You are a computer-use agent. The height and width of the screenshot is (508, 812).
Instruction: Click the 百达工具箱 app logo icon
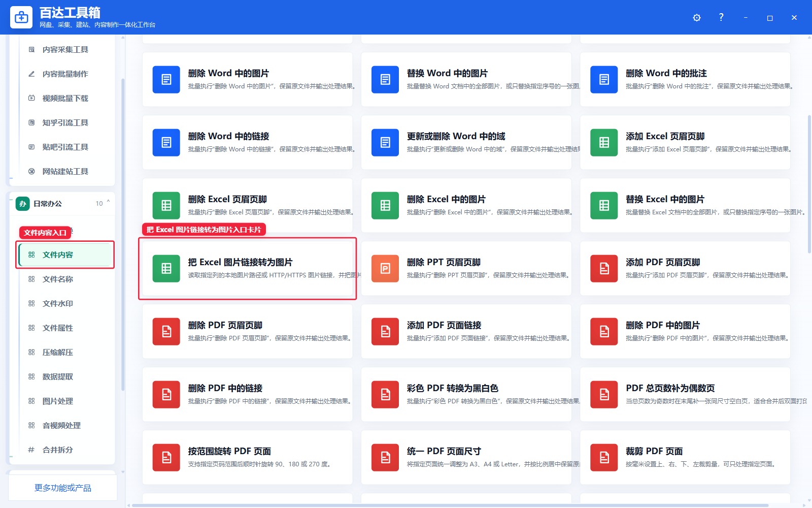[x=21, y=17]
